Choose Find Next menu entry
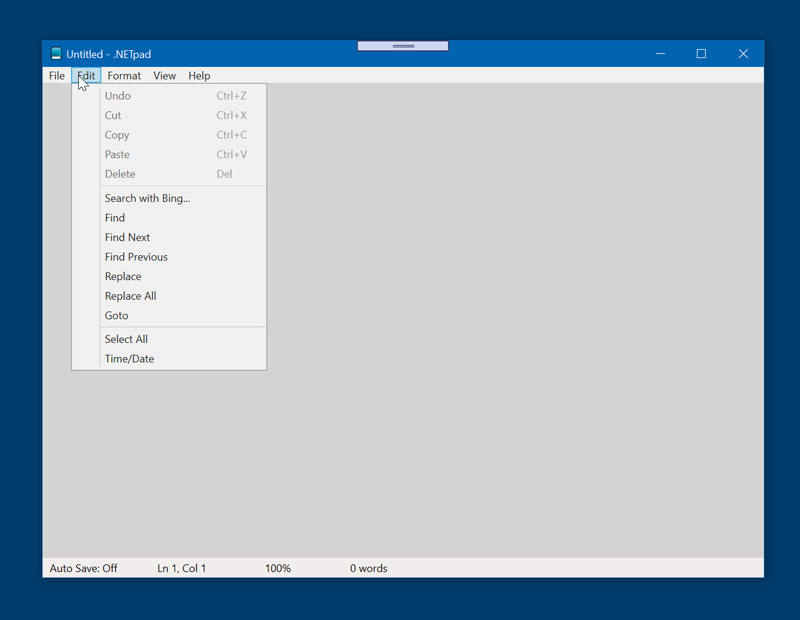The image size is (800, 620). pyautogui.click(x=127, y=237)
